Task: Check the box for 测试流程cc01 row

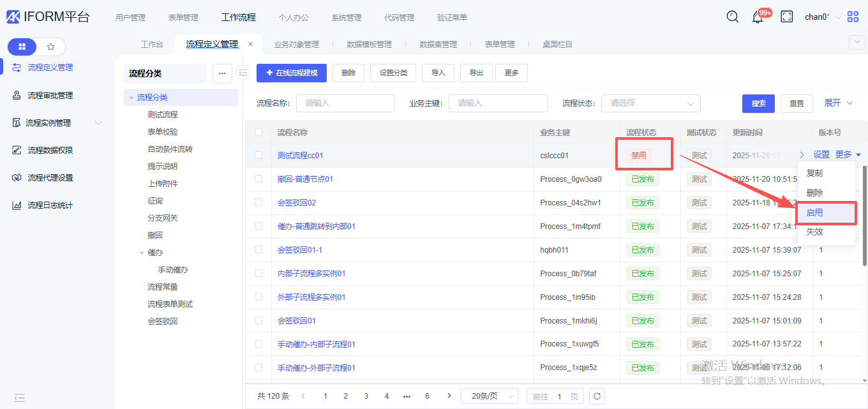Action: pos(258,155)
